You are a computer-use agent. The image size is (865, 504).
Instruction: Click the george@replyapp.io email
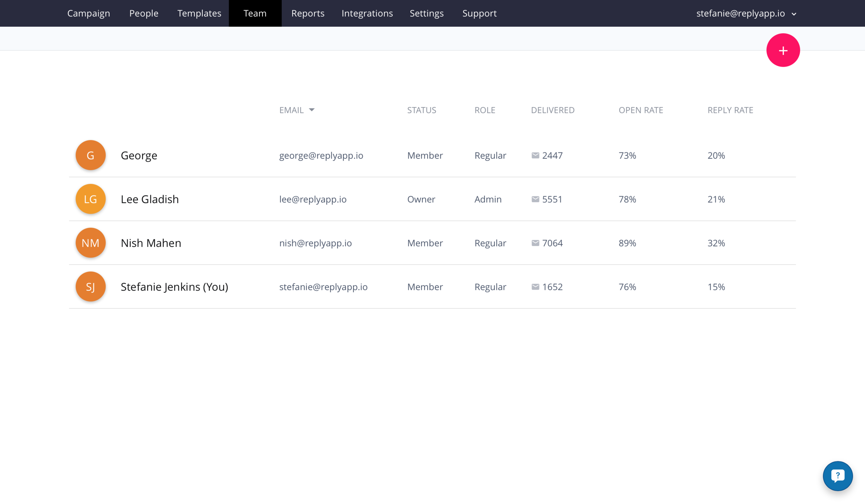(x=321, y=156)
